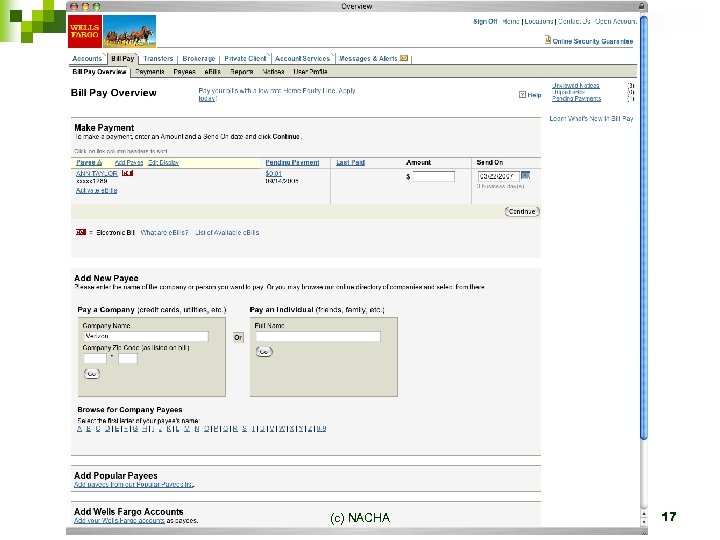
Task: Click Go button under Pay a Company
Action: 92,374
